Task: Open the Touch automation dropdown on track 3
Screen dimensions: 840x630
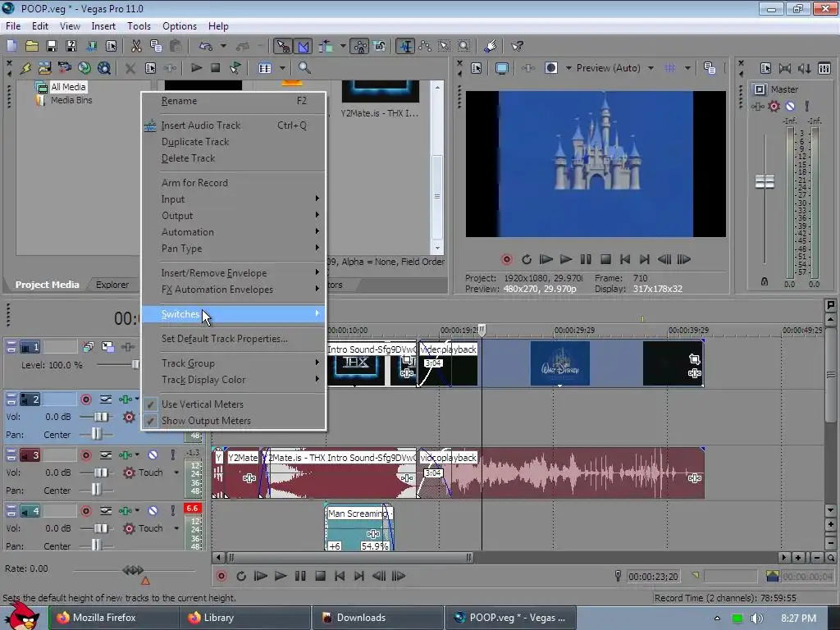Action: coord(176,472)
